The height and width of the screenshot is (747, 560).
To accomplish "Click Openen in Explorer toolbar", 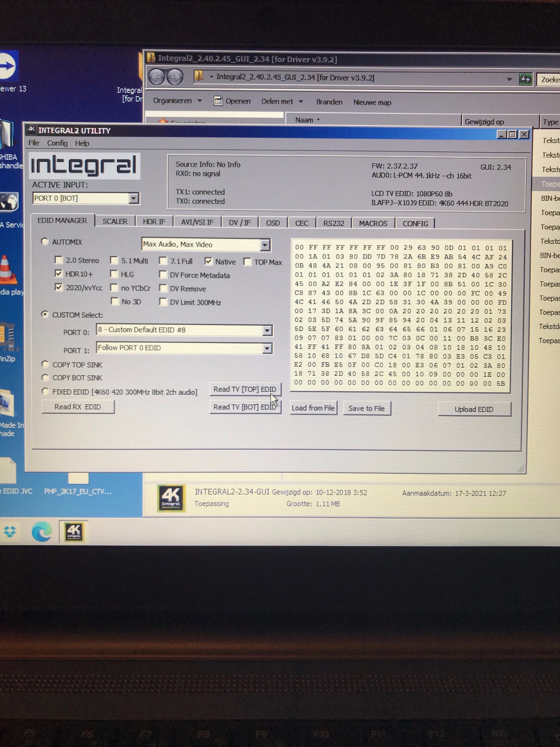I will click(232, 101).
